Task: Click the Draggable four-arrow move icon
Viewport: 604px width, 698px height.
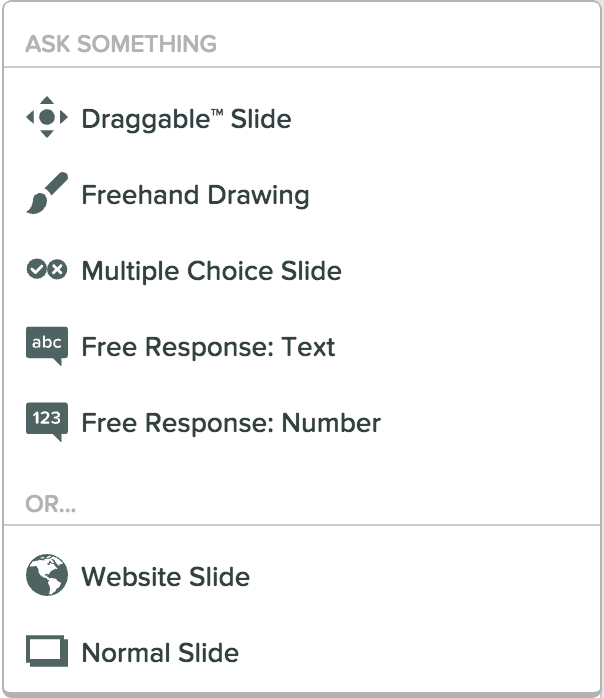Action: (47, 119)
